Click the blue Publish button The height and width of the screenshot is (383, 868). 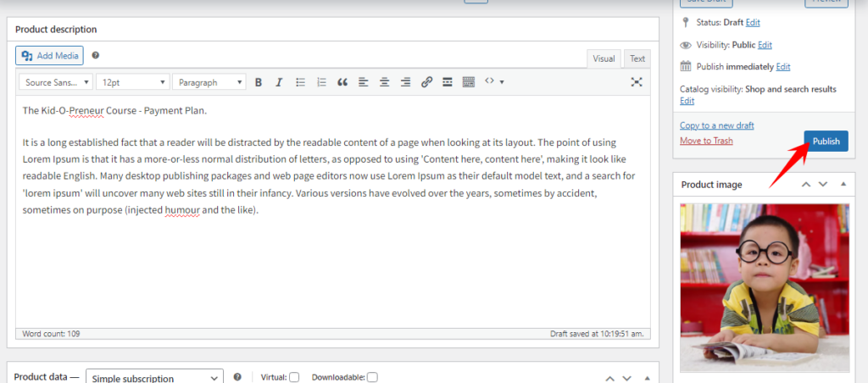pyautogui.click(x=826, y=142)
